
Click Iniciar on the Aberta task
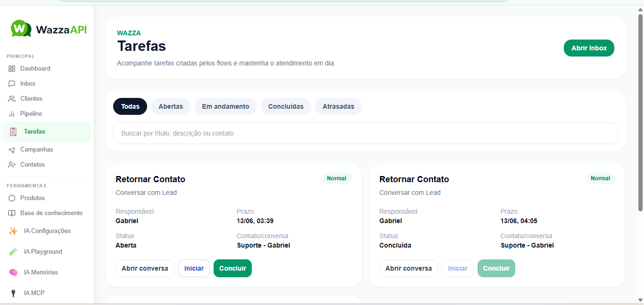194,268
